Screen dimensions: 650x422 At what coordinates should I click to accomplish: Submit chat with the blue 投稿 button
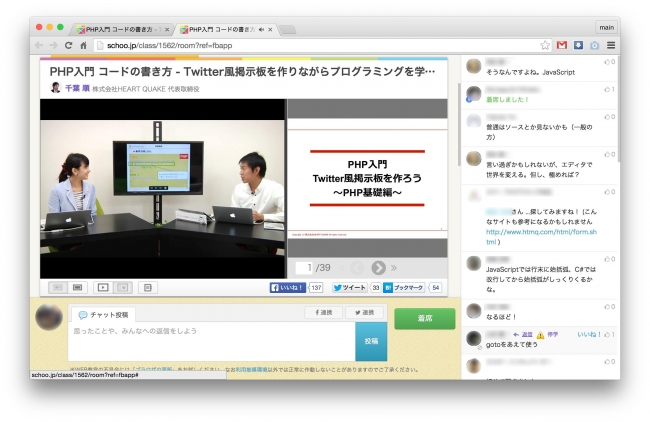coord(371,341)
